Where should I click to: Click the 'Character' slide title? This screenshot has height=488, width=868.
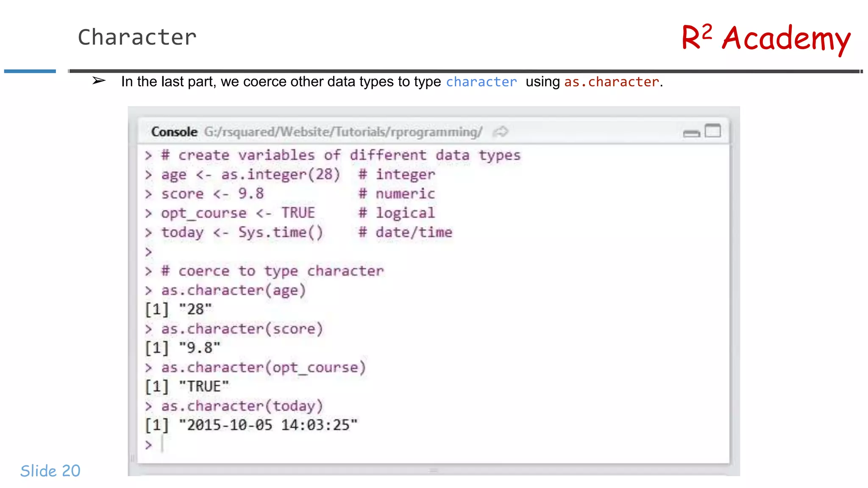tap(137, 37)
